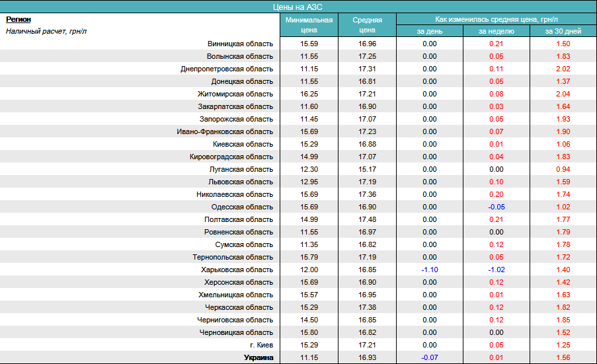Select the 'за неделю' sub-column header
597x364 pixels.
[x=496, y=31]
